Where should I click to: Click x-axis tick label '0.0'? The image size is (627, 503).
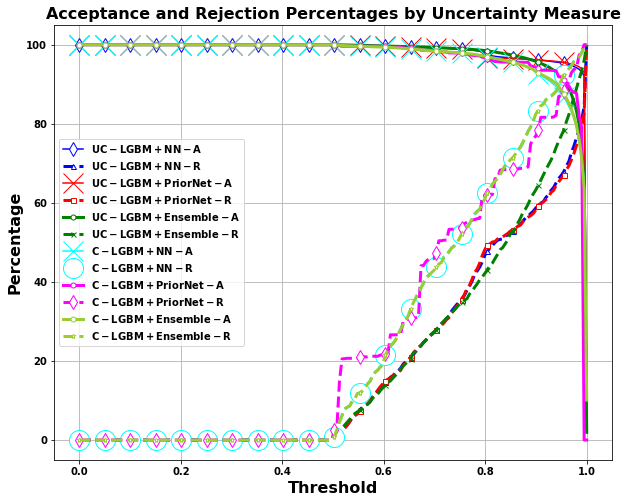click(80, 471)
